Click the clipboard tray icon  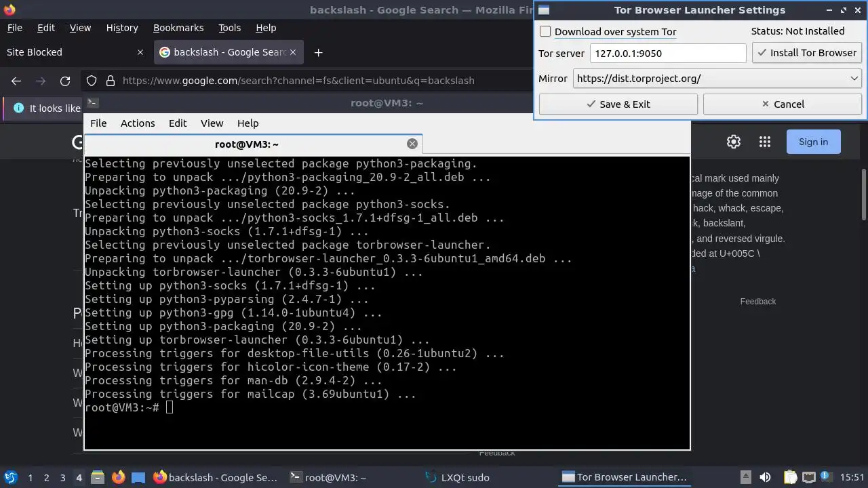point(790,478)
